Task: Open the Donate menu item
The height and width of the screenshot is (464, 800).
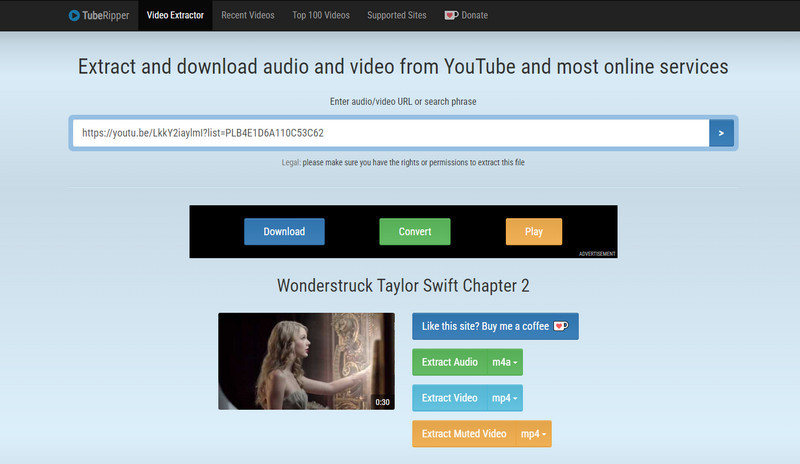Action: click(466, 15)
